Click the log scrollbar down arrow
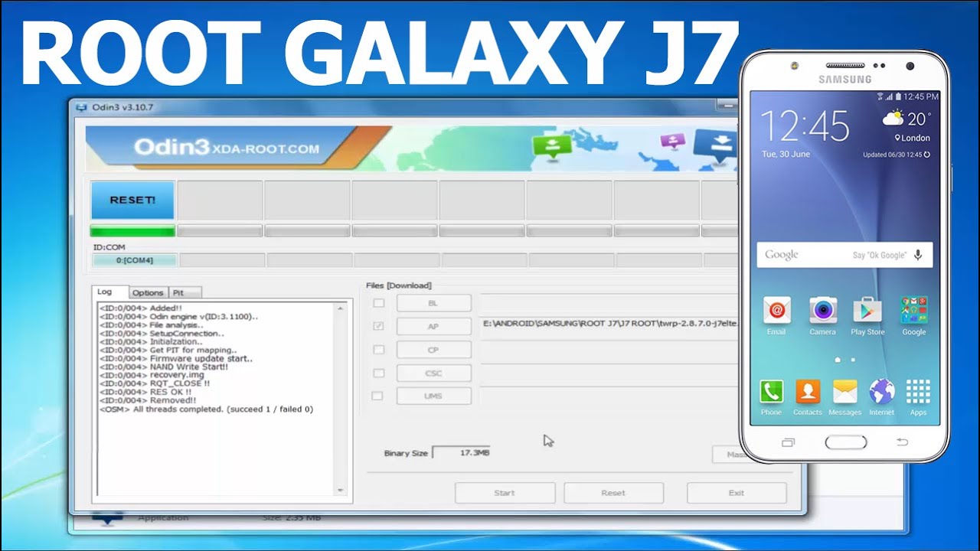Screen dimensions: 980x551 (x=341, y=490)
